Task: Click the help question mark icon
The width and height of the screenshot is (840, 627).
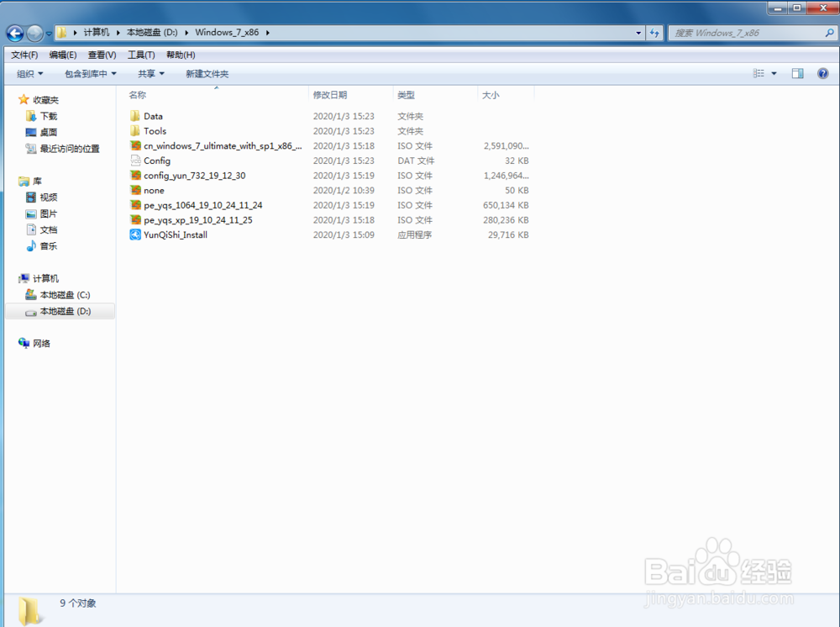Action: (x=823, y=73)
